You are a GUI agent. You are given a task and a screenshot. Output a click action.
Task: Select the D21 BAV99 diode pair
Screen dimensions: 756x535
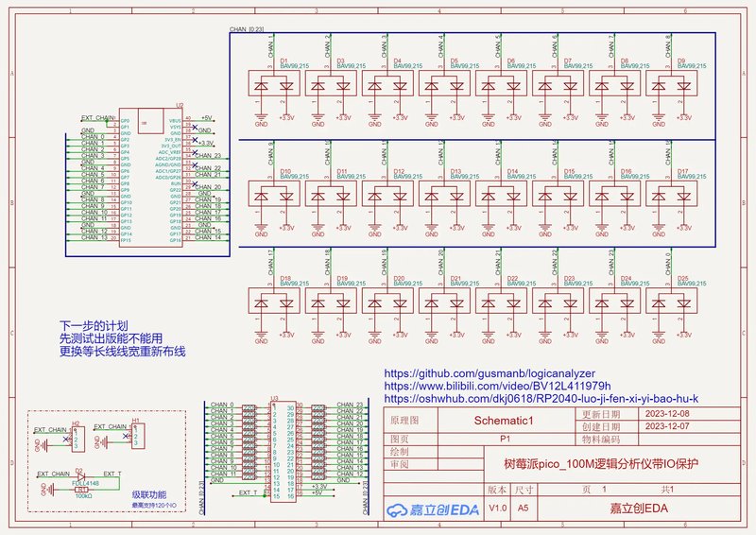tap(444, 301)
